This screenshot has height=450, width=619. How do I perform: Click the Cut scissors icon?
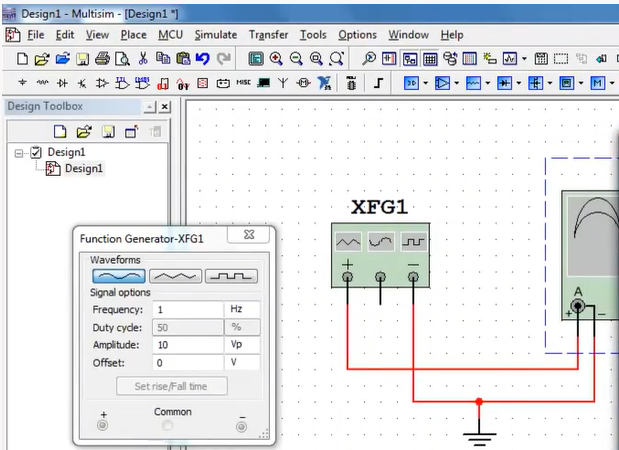143,58
